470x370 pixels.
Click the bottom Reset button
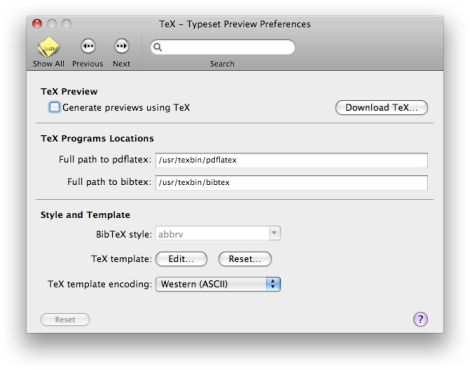(65, 320)
